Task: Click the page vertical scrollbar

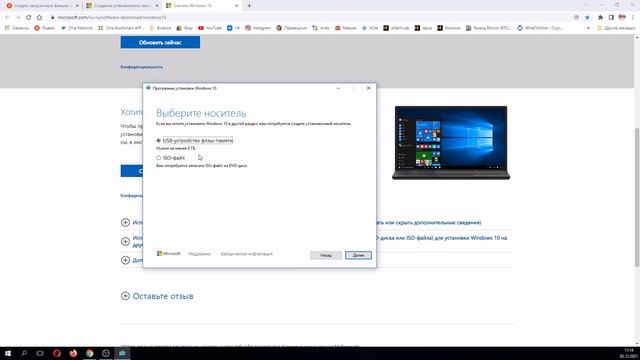Action: (636, 198)
